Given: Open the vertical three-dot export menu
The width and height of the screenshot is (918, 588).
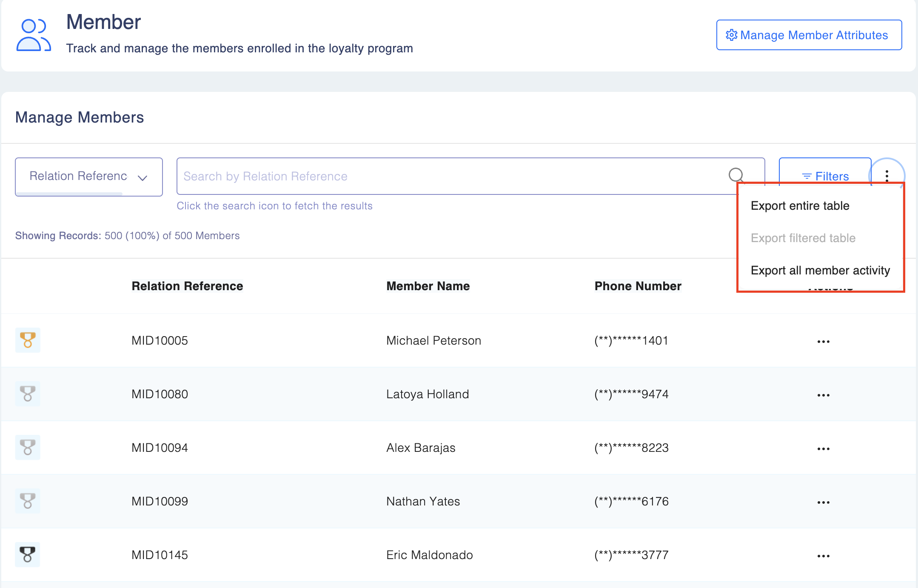Looking at the screenshot, I should pyautogui.click(x=887, y=175).
